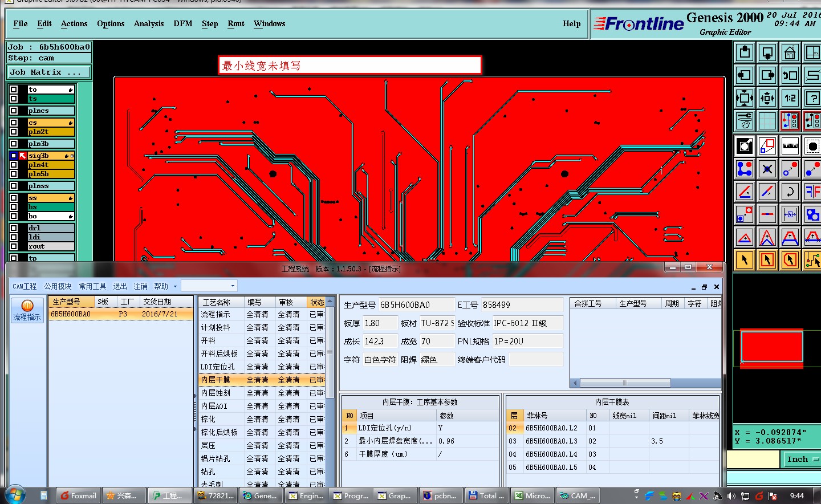This screenshot has width=821, height=504.
Task: Click the 板厚 field showing 1.80
Action: tap(380, 323)
